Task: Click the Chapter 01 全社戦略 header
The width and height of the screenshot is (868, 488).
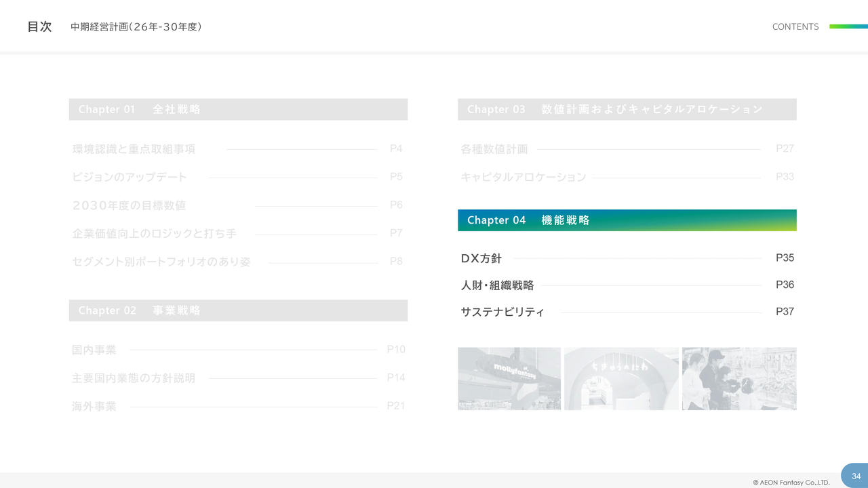Action: pos(238,110)
